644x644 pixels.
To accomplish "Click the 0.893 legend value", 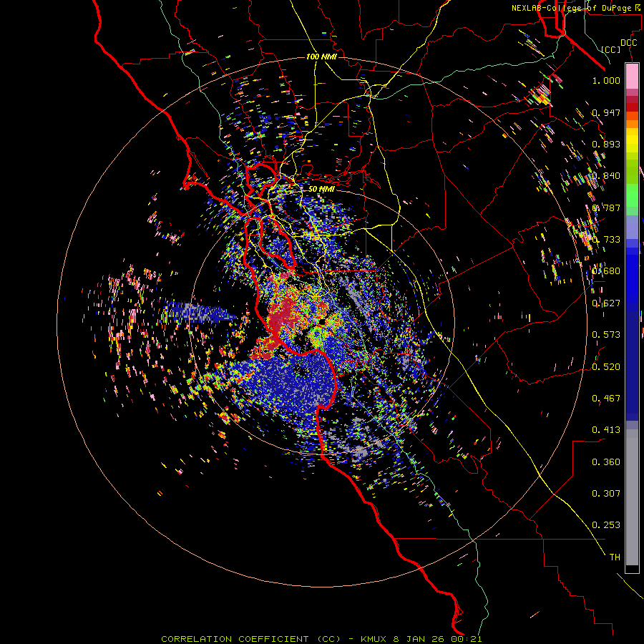I will 606,144.
